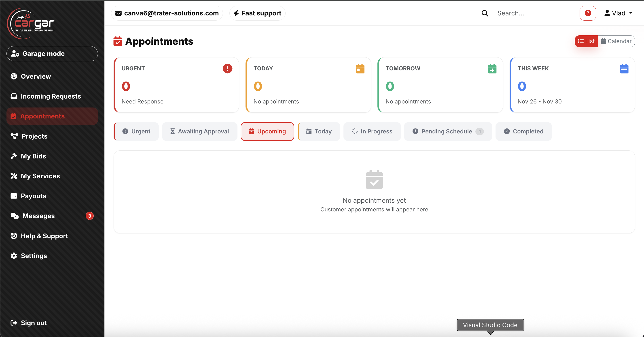644x337 pixels.
Task: Switch to the Awaiting Approval tab
Action: click(199, 131)
